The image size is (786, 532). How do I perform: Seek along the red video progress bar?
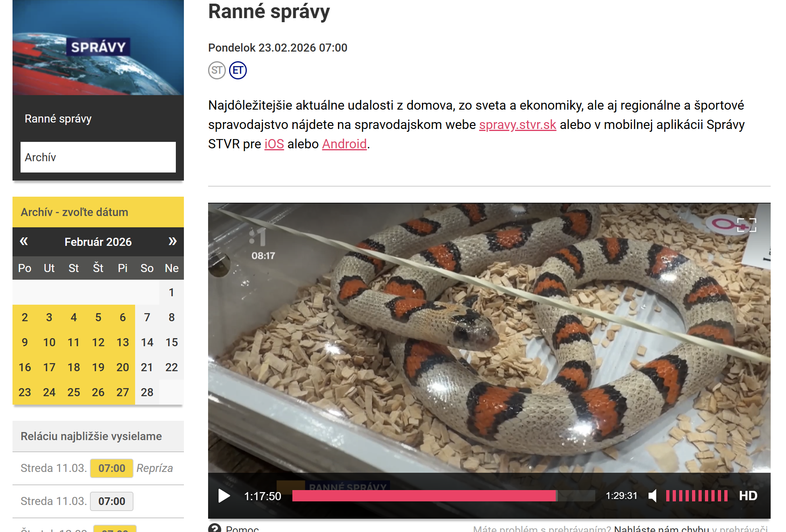[444, 496]
